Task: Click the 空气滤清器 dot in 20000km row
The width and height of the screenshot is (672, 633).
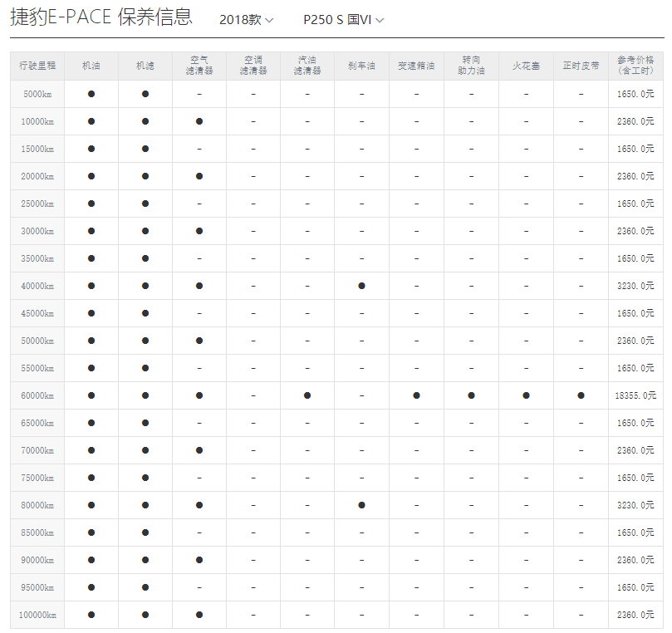Action: pyautogui.click(x=199, y=176)
